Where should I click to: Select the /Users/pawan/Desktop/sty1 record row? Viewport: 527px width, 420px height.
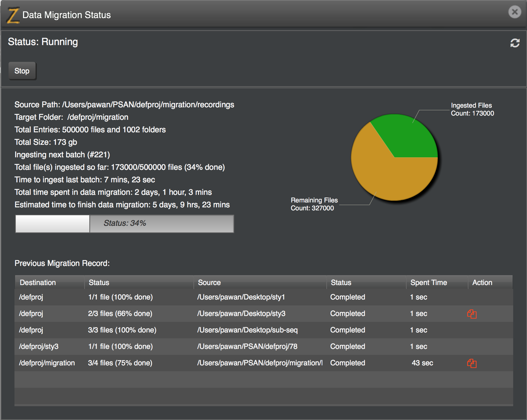click(x=264, y=297)
